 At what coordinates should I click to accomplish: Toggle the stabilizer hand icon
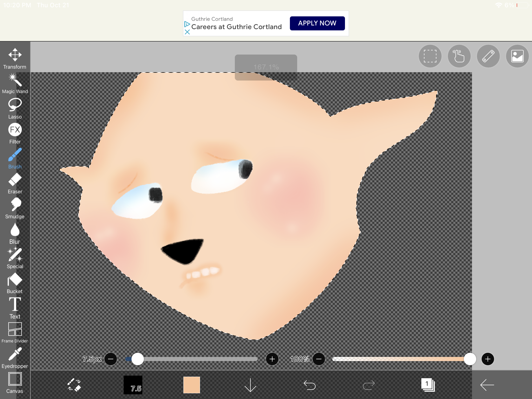[x=459, y=56]
